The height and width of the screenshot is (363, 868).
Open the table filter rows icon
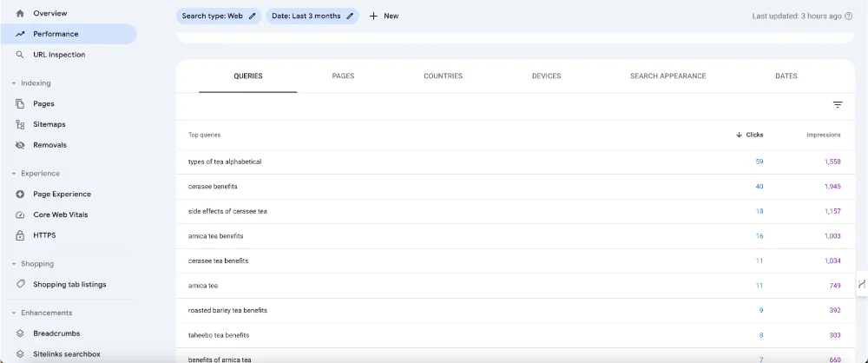(838, 105)
